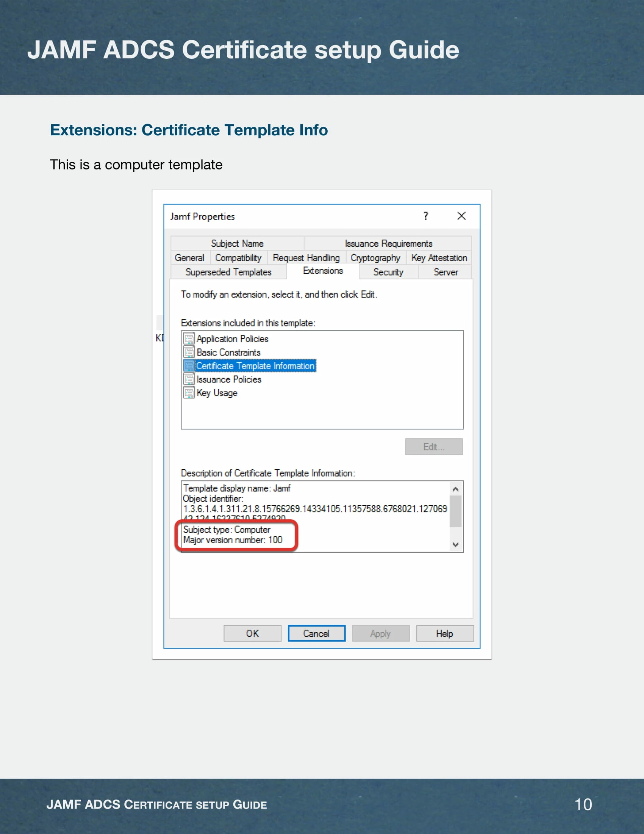Select Key Usage in the extensions list

tap(217, 393)
